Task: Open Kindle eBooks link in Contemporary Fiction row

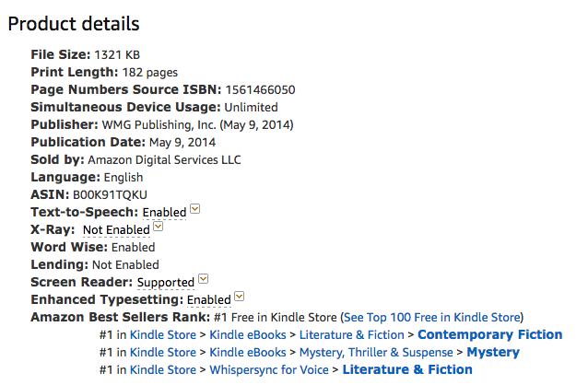Action: (248, 334)
